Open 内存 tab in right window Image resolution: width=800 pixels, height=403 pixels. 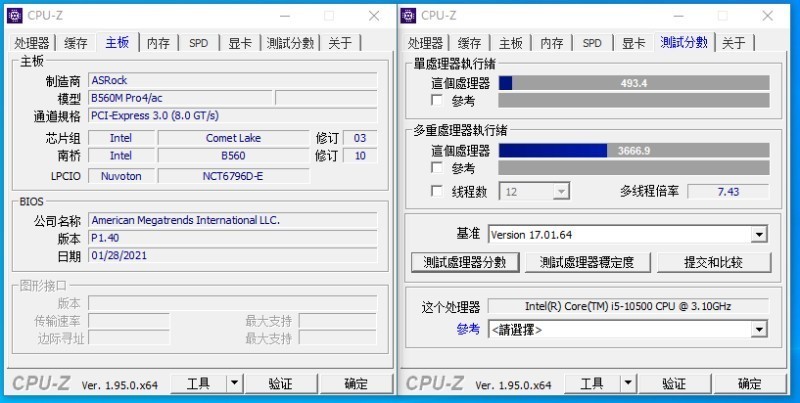[552, 43]
